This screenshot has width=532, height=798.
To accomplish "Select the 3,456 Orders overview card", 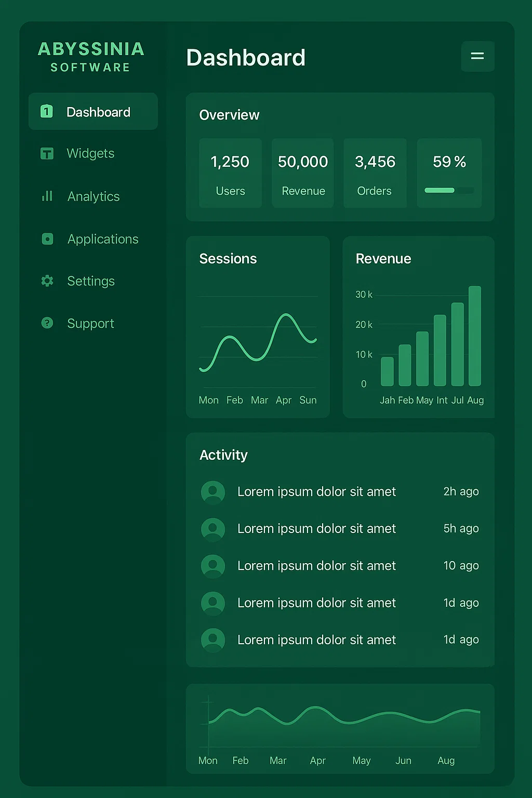I will click(375, 173).
